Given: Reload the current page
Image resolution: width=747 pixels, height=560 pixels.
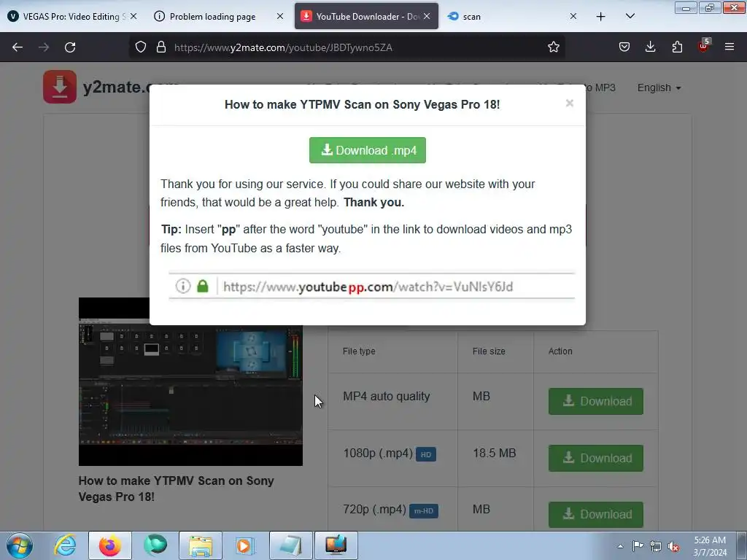Looking at the screenshot, I should 70,47.
